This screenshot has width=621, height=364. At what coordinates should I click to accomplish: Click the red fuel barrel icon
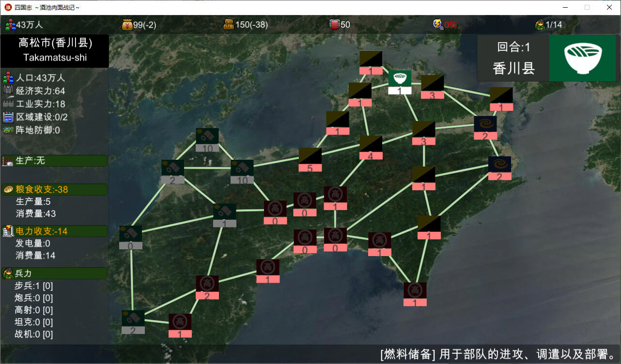click(334, 25)
